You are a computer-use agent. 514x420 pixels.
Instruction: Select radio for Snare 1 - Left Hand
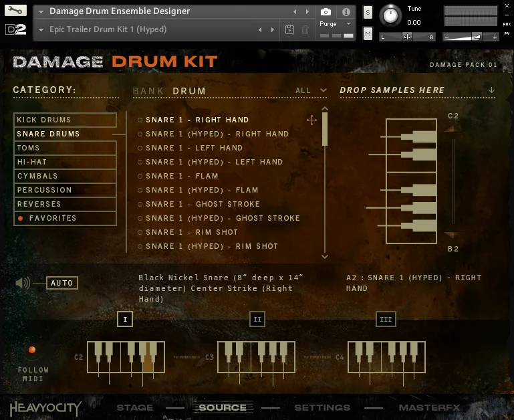pyautogui.click(x=140, y=148)
